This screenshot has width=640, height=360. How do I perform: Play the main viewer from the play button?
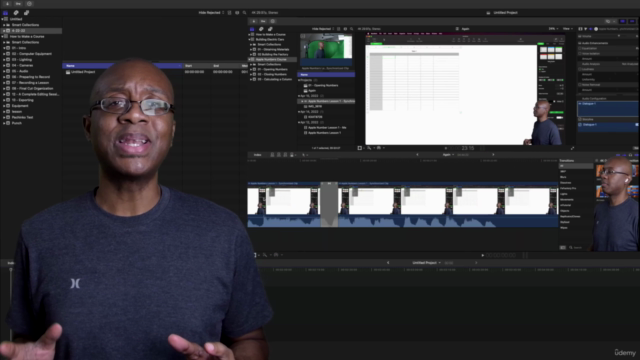coord(482,256)
